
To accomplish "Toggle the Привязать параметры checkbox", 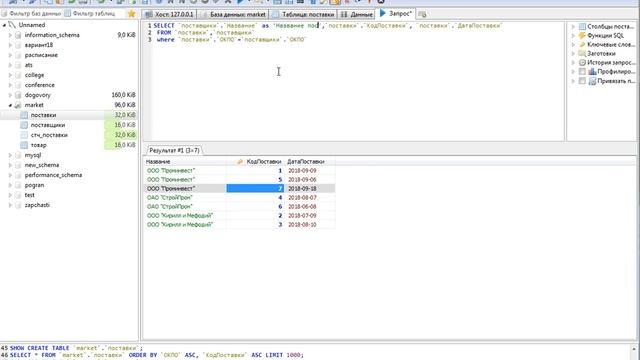I will pos(582,81).
